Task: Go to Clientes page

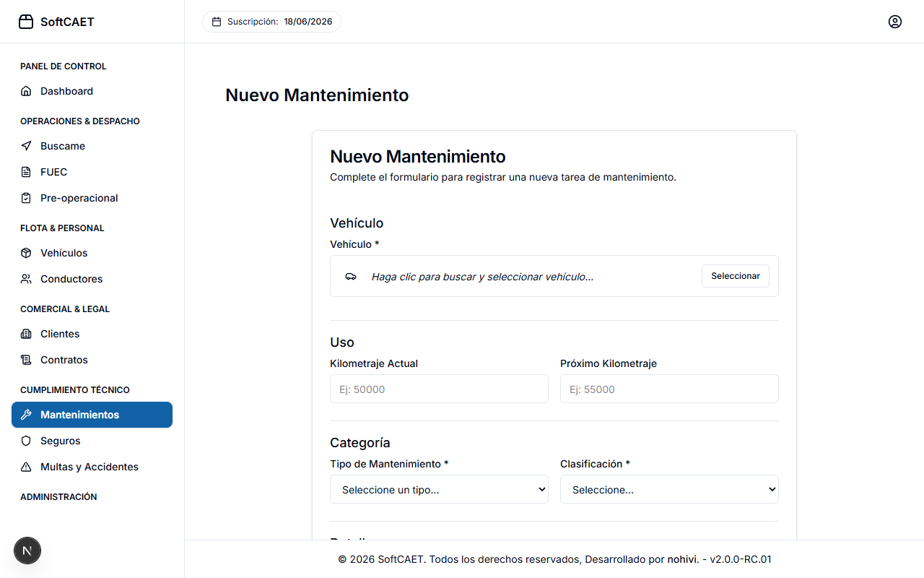Action: click(92, 334)
